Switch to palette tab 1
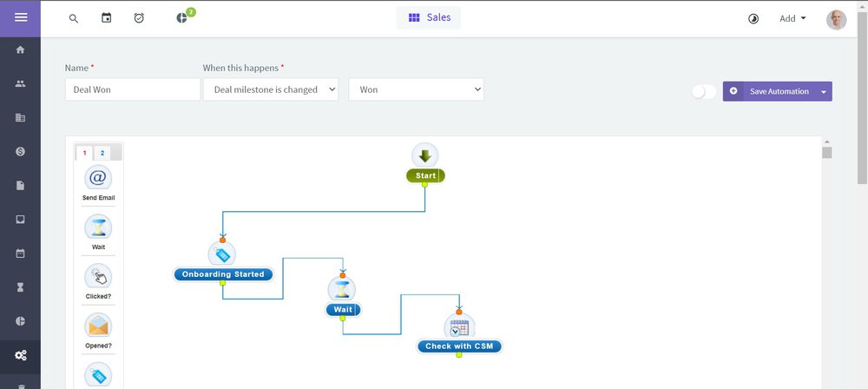 click(x=85, y=153)
